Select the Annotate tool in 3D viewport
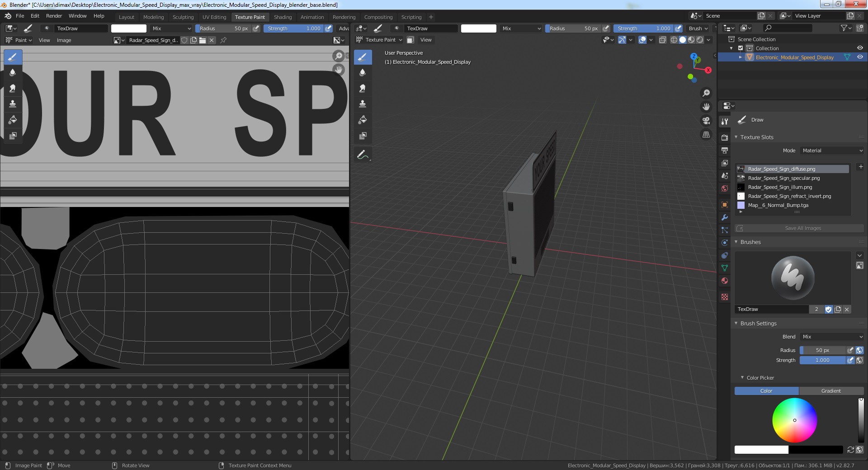Viewport: 868px width, 470px height. [363, 155]
